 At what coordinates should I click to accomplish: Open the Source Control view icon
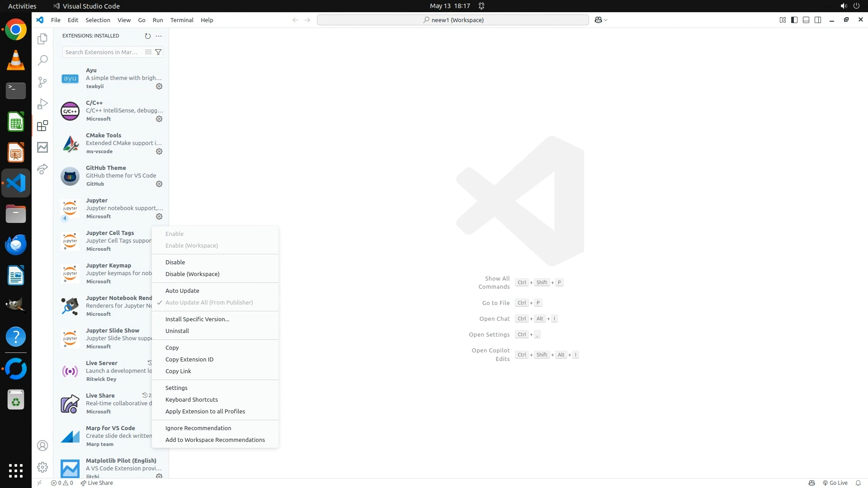pos(42,82)
